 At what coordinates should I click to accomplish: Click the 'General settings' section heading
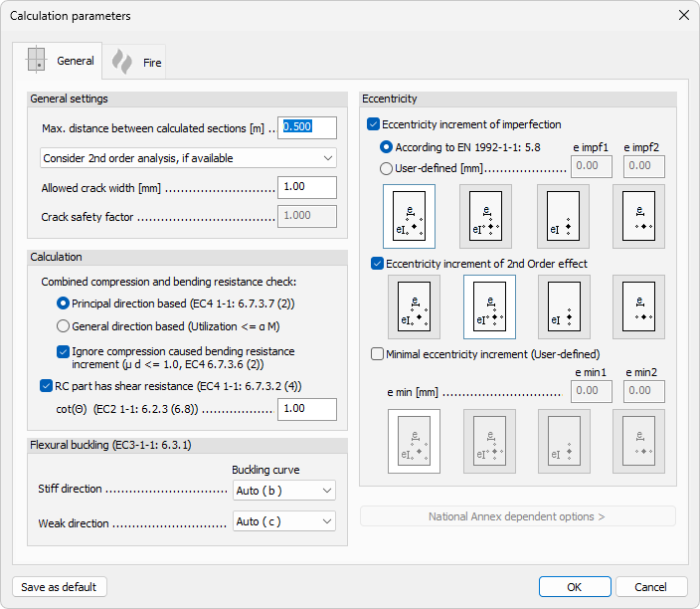coord(70,99)
